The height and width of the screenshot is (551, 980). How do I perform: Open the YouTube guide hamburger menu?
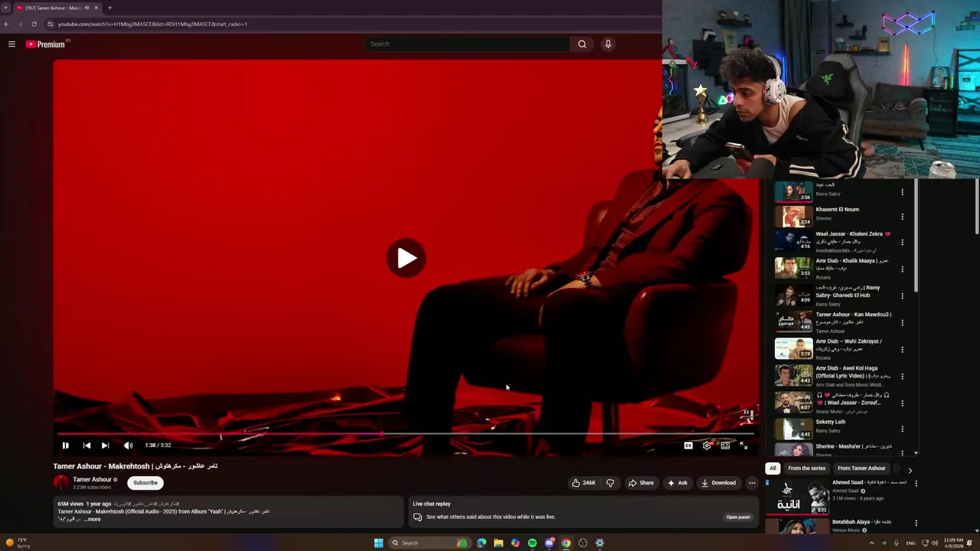[11, 44]
